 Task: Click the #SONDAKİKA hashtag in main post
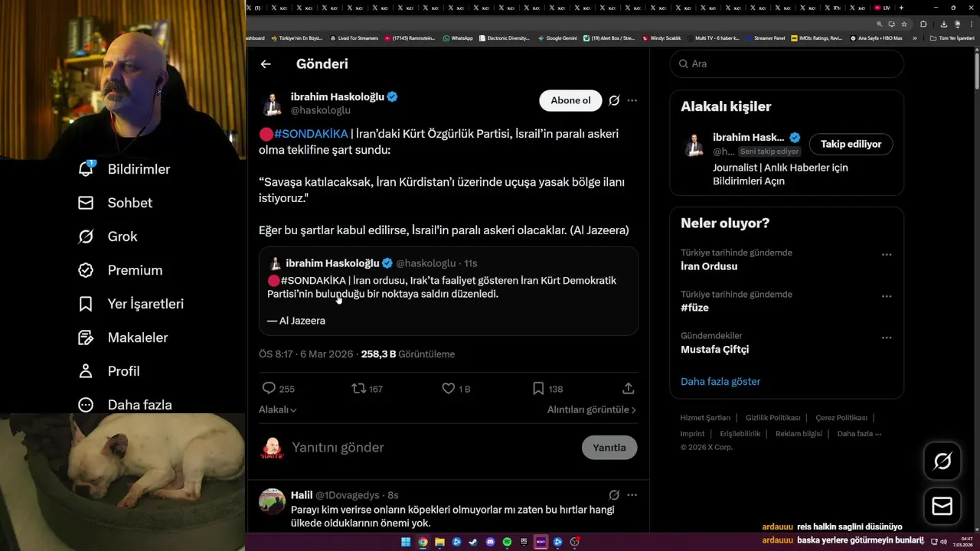tap(311, 134)
